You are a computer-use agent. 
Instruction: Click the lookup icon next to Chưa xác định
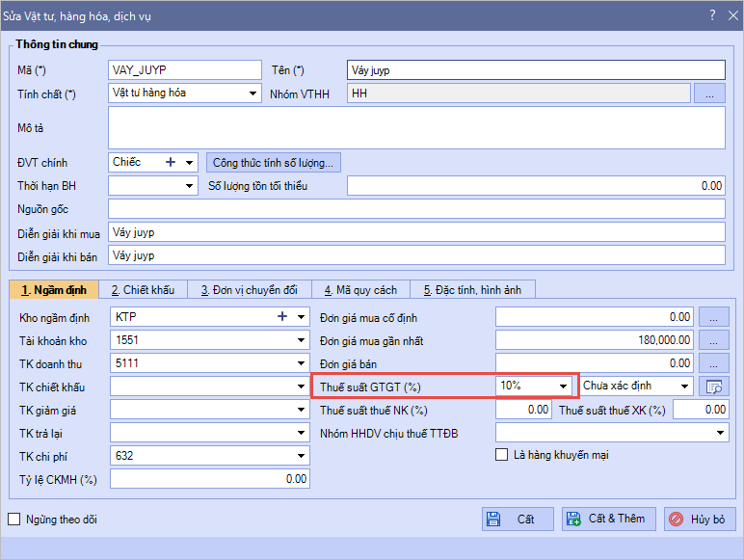[714, 387]
